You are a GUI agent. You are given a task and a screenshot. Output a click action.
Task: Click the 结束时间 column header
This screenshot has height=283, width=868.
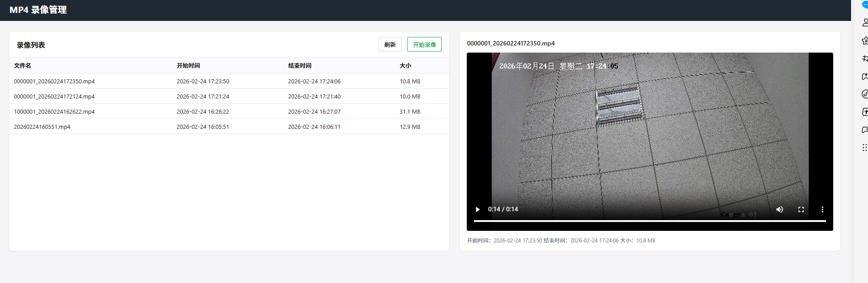(x=300, y=66)
